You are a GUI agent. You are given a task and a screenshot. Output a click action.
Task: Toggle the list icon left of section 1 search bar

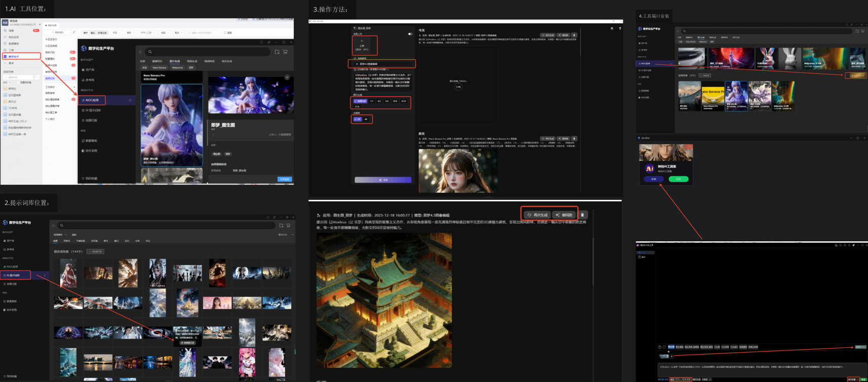[x=140, y=52]
